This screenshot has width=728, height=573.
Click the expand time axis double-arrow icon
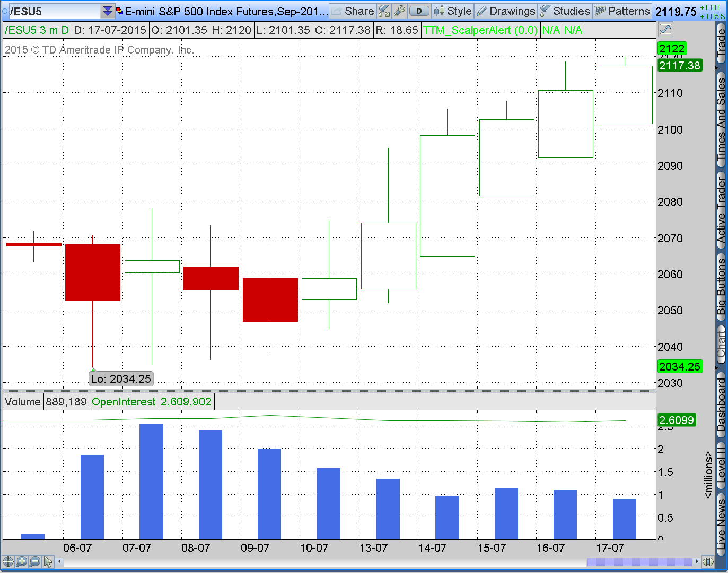(708, 561)
